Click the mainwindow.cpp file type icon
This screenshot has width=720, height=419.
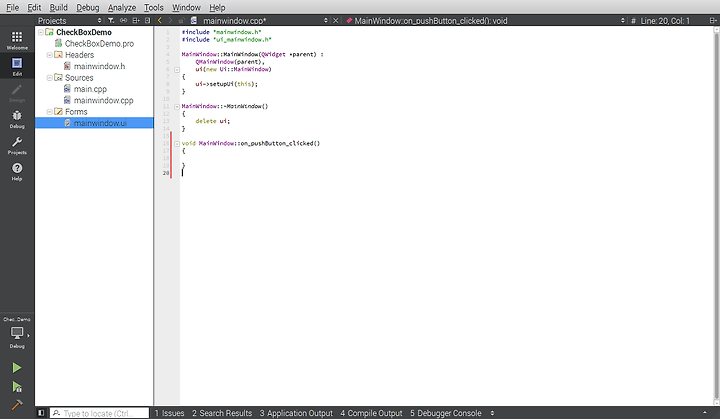(x=194, y=20)
